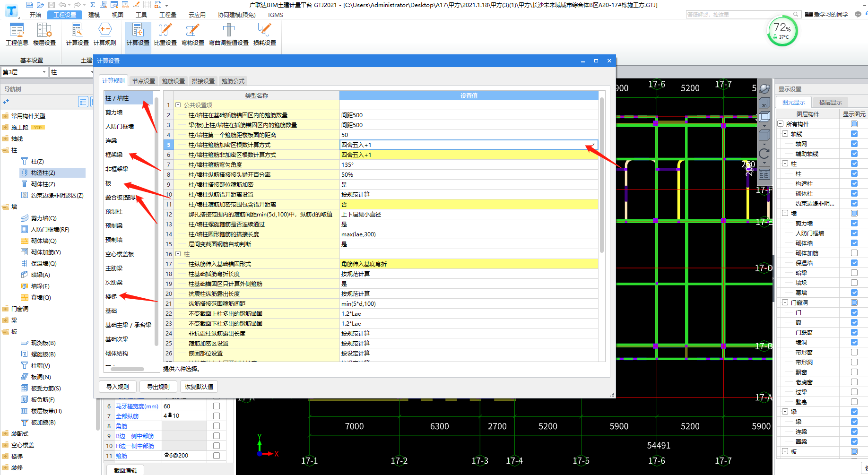Collapse 梁 node in display settings
868x475 pixels.
[785, 412]
